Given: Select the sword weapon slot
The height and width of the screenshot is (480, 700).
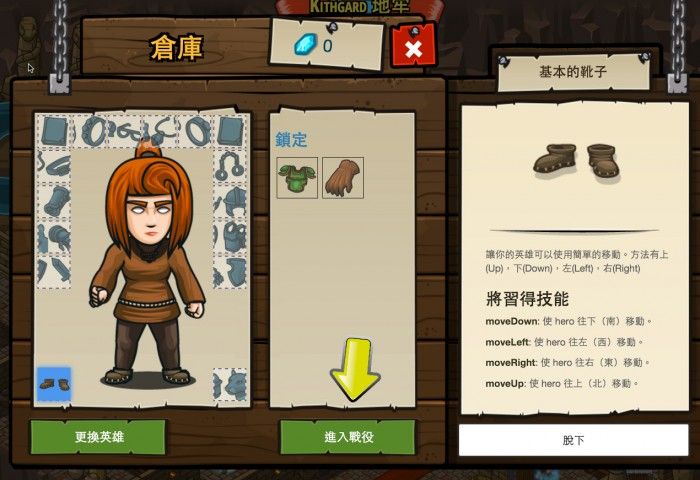Looking at the screenshot, I should point(54,271).
